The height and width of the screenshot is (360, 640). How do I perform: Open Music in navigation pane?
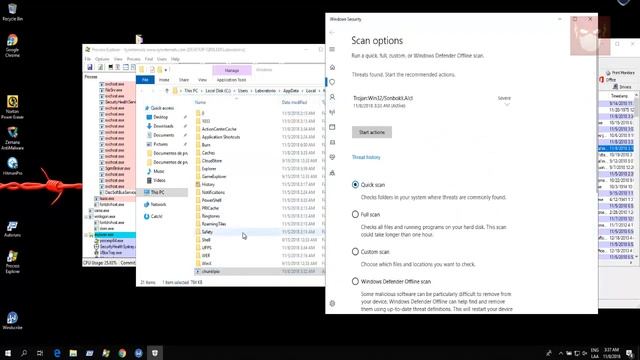click(159, 171)
